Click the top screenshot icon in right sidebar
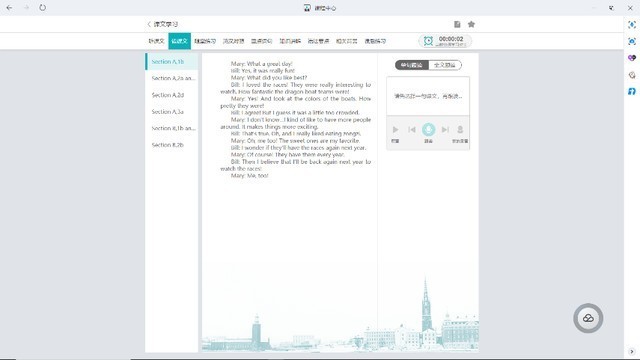The width and height of the screenshot is (640, 360). tap(632, 25)
